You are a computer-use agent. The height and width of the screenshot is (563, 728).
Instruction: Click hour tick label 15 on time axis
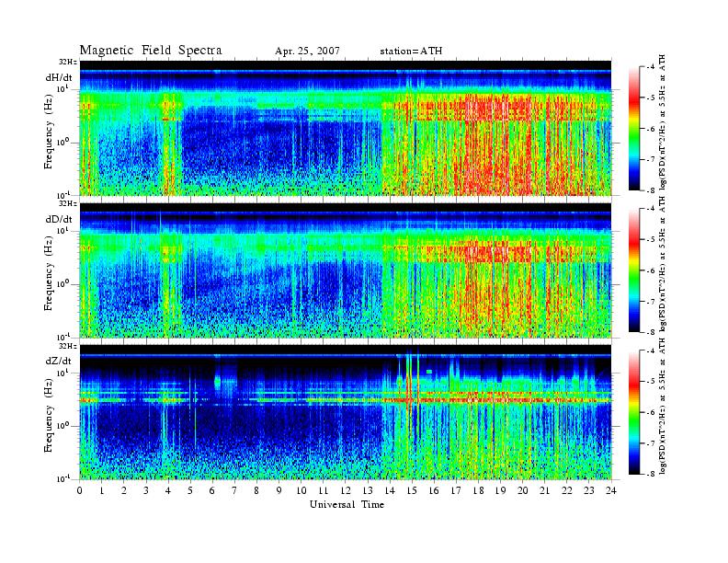point(412,490)
